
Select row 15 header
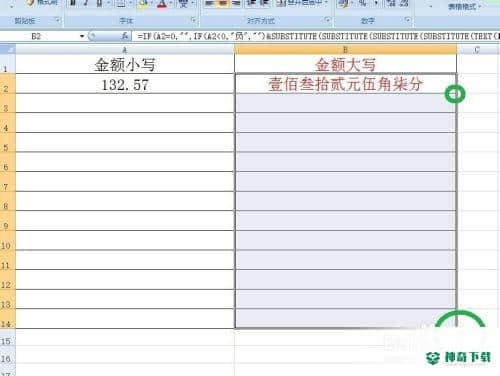(x=7, y=337)
